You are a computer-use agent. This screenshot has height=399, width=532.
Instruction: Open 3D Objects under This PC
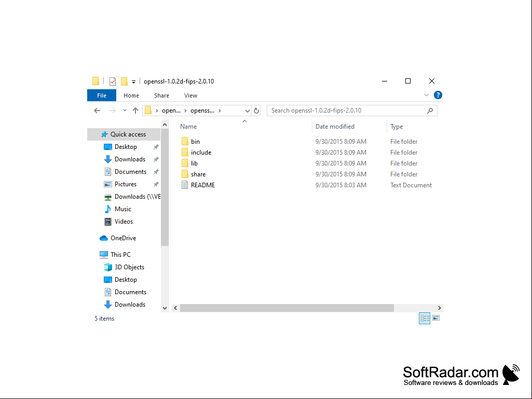(129, 267)
